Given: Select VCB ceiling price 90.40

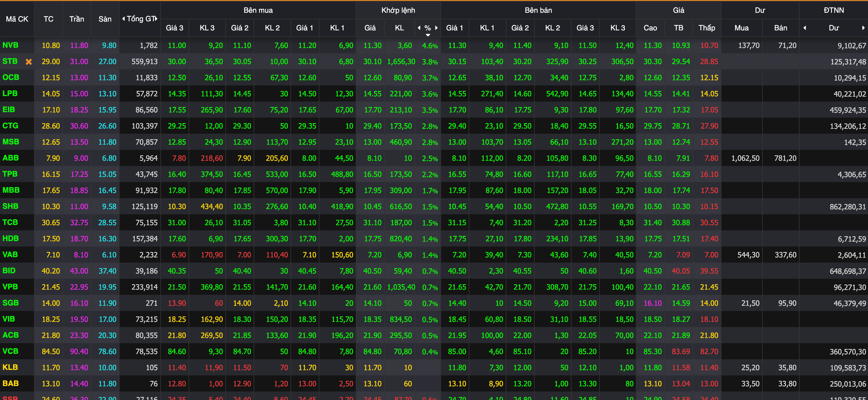Looking at the screenshot, I should click(79, 352).
